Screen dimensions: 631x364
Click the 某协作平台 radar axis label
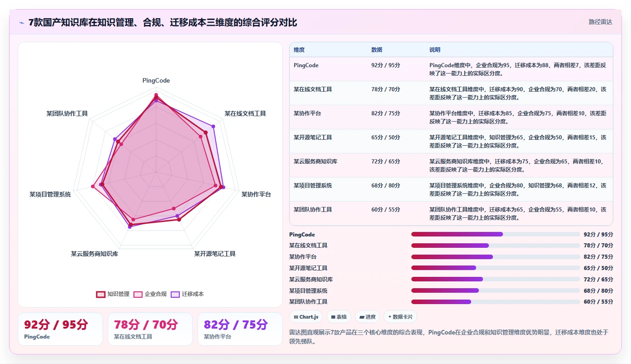(x=256, y=194)
